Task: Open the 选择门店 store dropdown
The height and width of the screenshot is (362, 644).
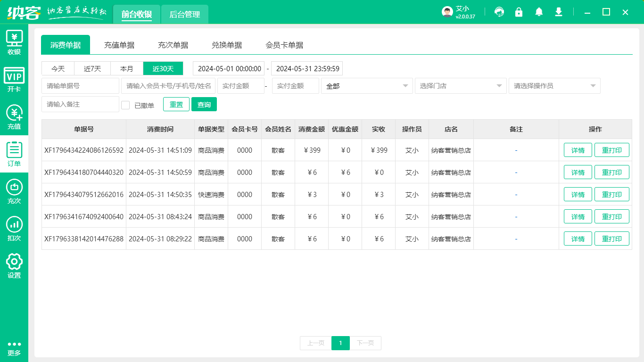Action: [461, 86]
